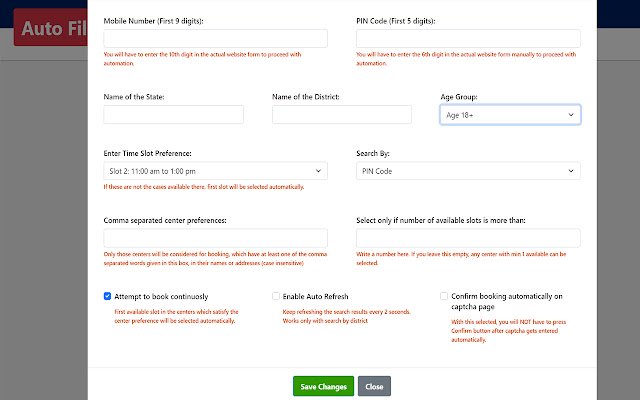Click the 'With this selected, you will NOT' hint
Viewport: 640px width, 400px height.
pyautogui.click(x=509, y=331)
